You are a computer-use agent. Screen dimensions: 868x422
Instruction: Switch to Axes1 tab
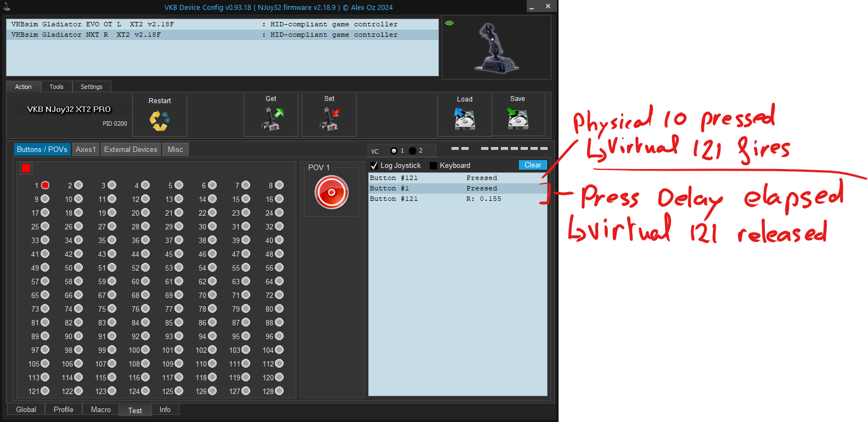[x=86, y=149]
